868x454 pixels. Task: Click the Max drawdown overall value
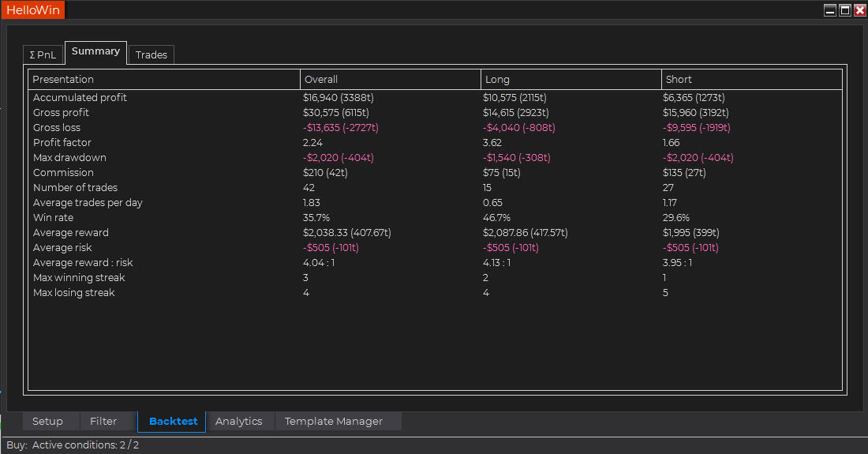point(338,157)
